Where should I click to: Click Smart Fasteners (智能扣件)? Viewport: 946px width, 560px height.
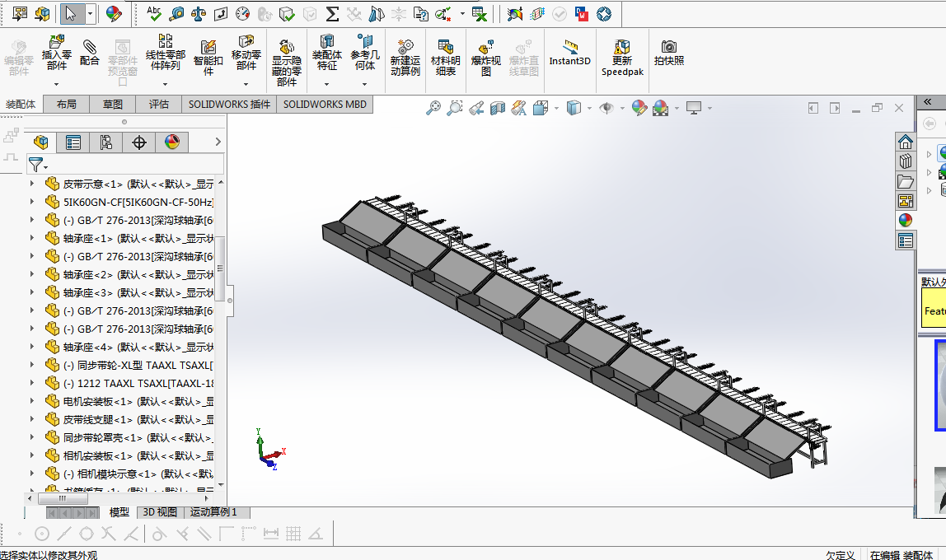tap(208, 58)
